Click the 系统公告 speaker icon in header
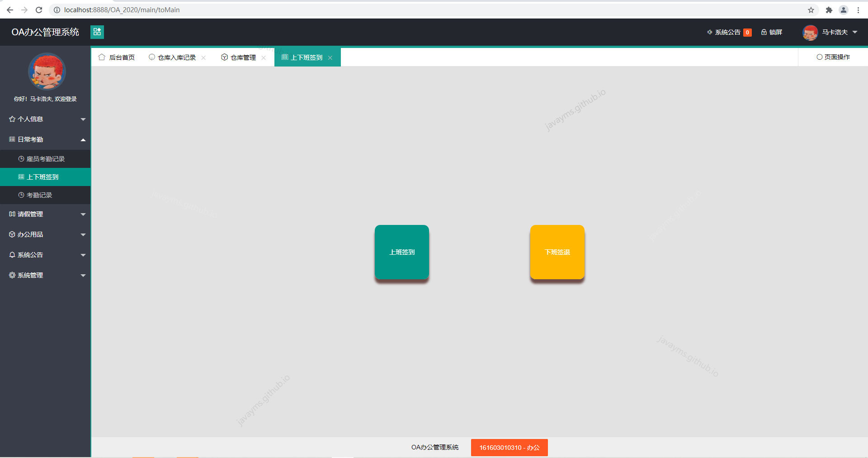868x458 pixels. [709, 32]
